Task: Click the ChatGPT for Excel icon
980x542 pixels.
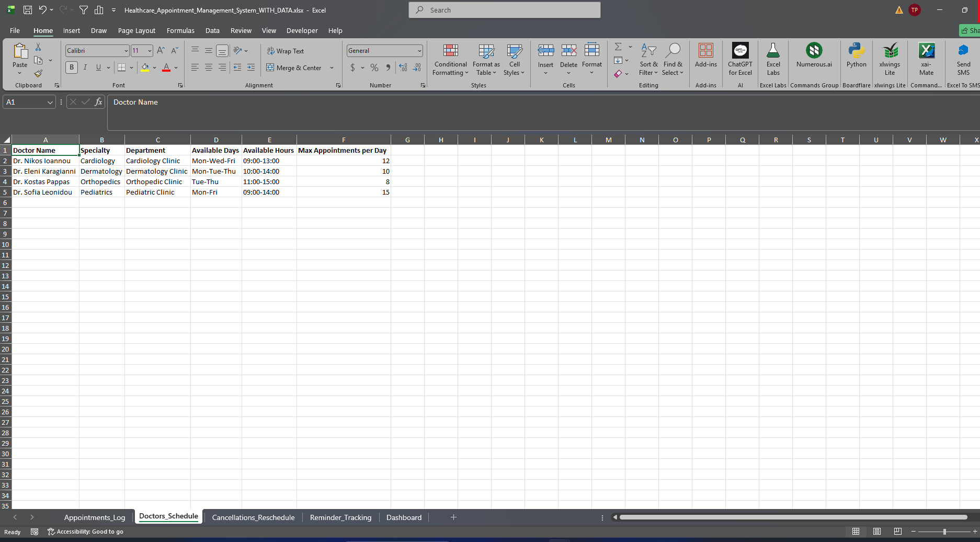Action: tap(740, 60)
